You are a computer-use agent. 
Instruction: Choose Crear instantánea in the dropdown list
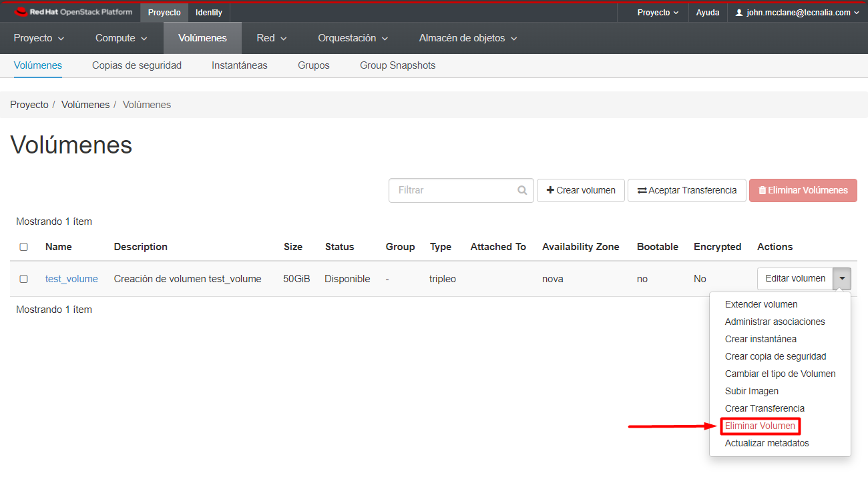[x=761, y=339]
